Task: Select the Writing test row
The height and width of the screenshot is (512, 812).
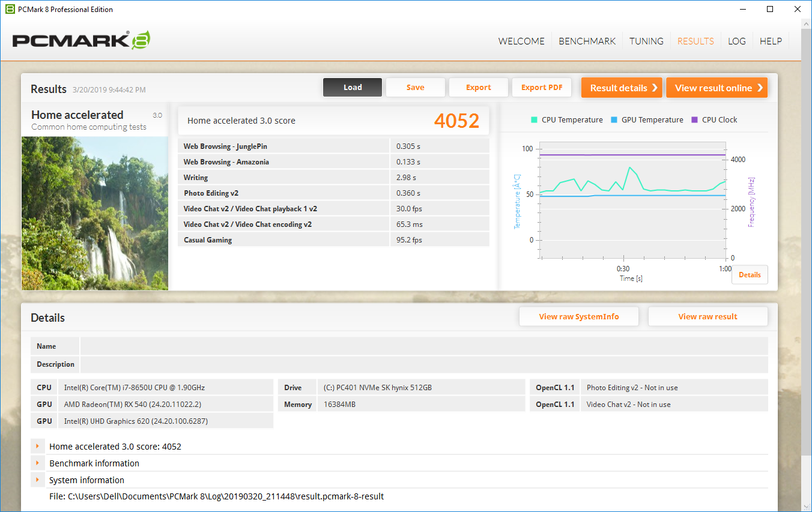Action: click(x=333, y=177)
